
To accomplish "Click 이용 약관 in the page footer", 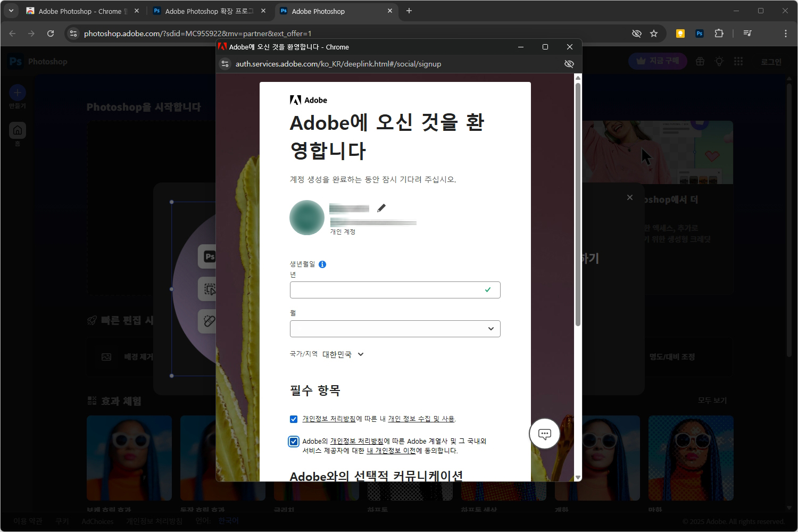I will (28, 521).
